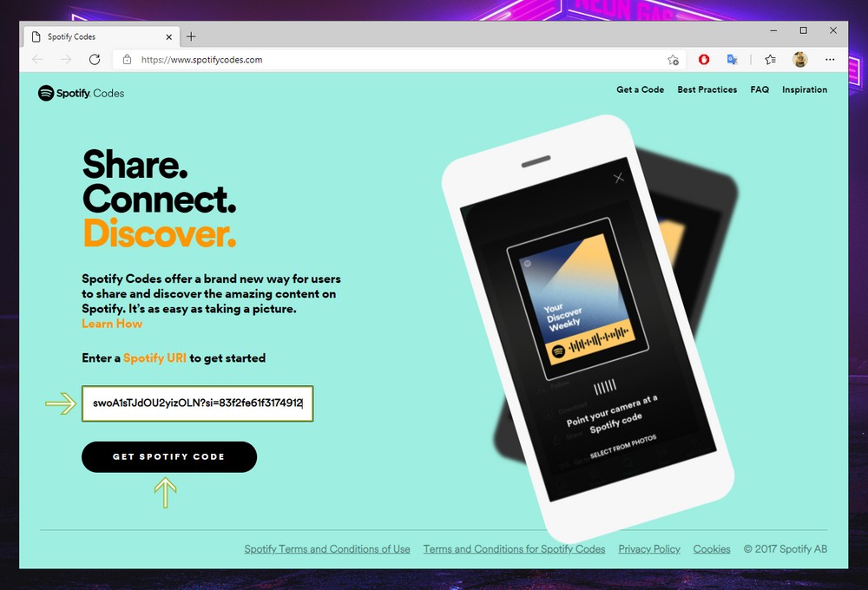Open the favorites list icon
This screenshot has width=868, height=590.
[770, 59]
